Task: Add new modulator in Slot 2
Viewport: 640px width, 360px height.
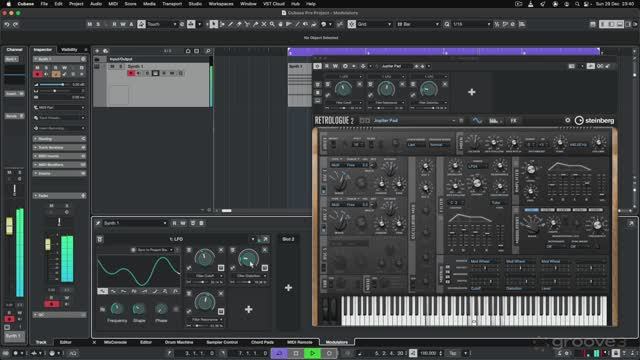Action: click(x=288, y=288)
